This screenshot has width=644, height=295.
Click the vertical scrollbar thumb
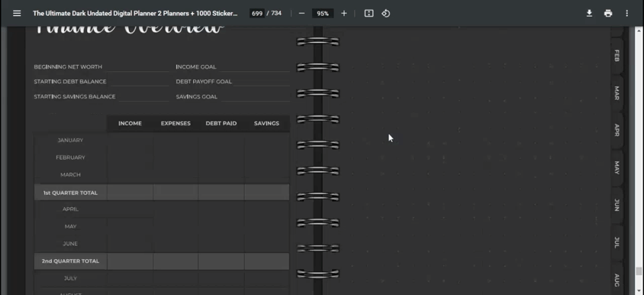638,271
